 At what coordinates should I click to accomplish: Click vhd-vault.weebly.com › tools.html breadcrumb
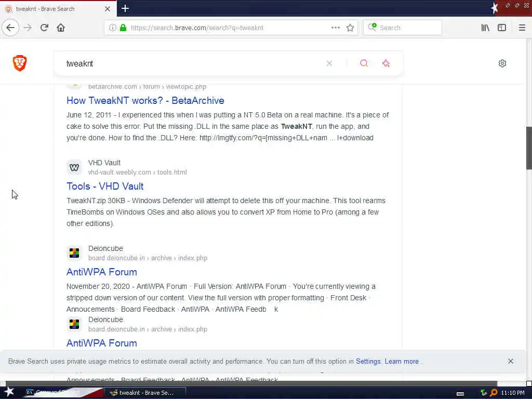point(137,172)
